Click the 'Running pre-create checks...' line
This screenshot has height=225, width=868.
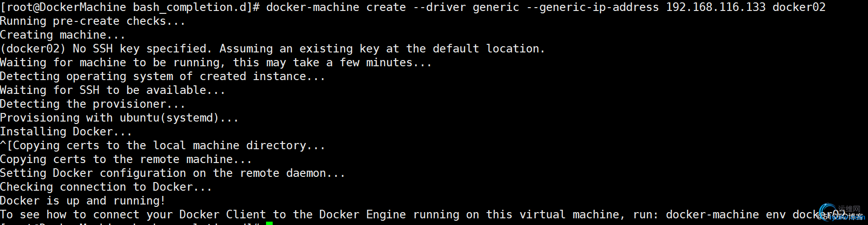click(x=93, y=21)
